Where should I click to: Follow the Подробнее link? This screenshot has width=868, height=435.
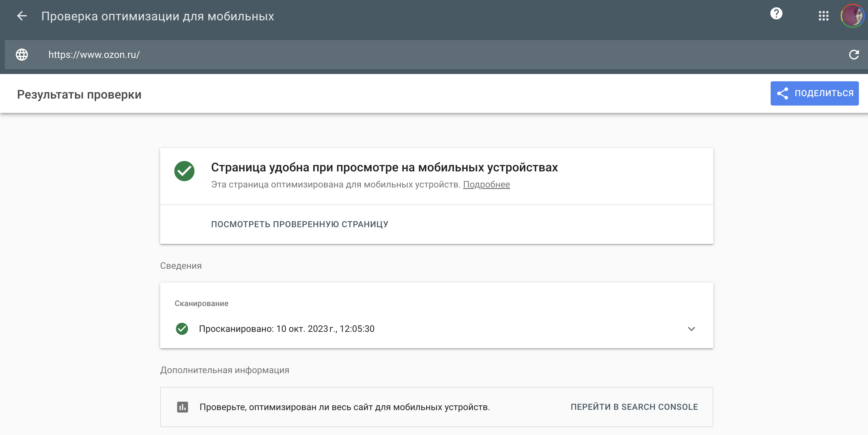click(486, 184)
